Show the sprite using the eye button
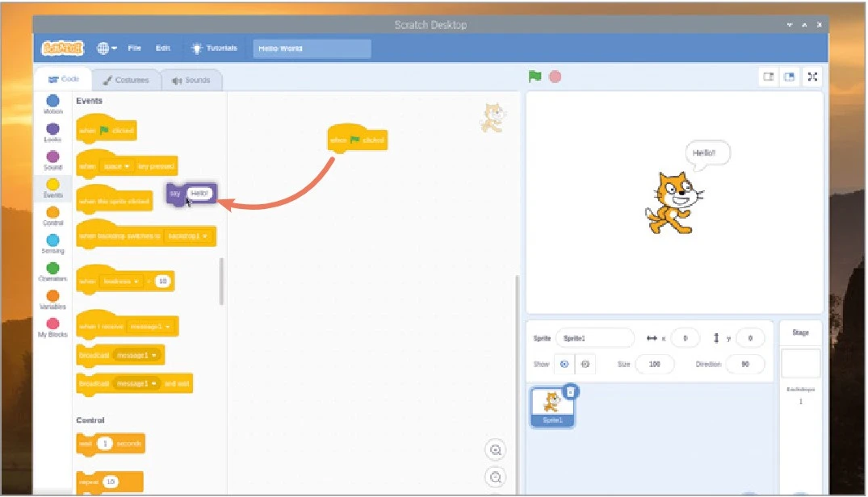The image size is (868, 497). click(565, 364)
